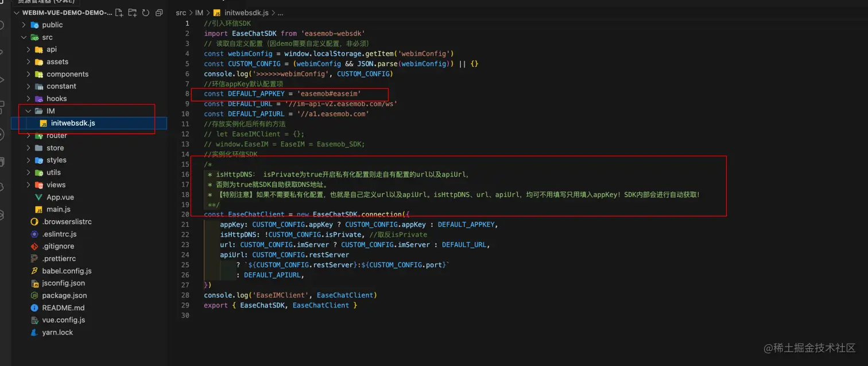Collapse the IM folder chevron
The image size is (868, 366).
tap(29, 111)
